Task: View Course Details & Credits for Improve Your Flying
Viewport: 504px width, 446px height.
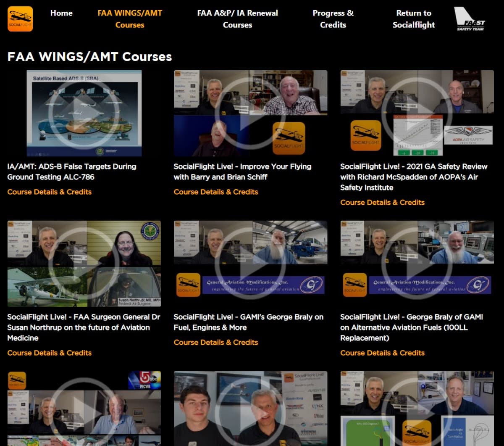Action: [216, 192]
